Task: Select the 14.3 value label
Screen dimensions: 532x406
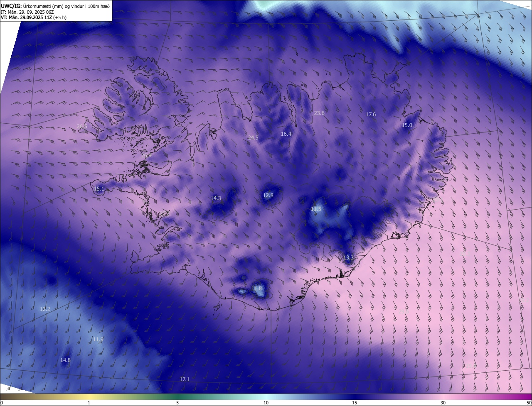Action: 216,198
